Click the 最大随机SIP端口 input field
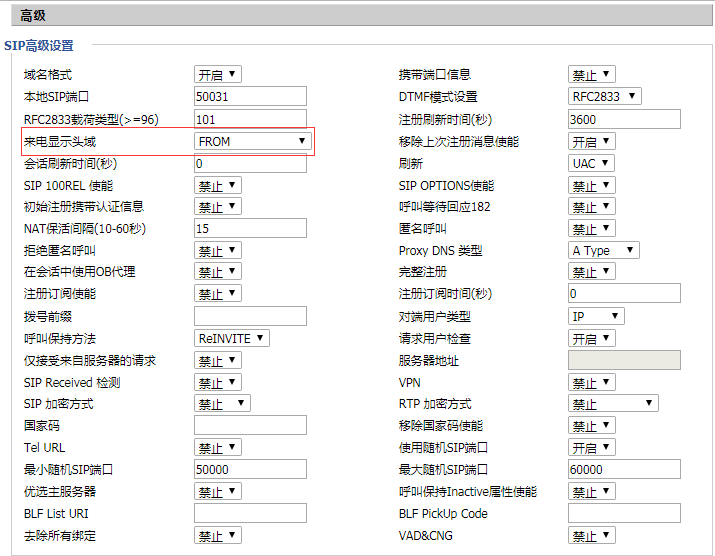 (x=623, y=469)
